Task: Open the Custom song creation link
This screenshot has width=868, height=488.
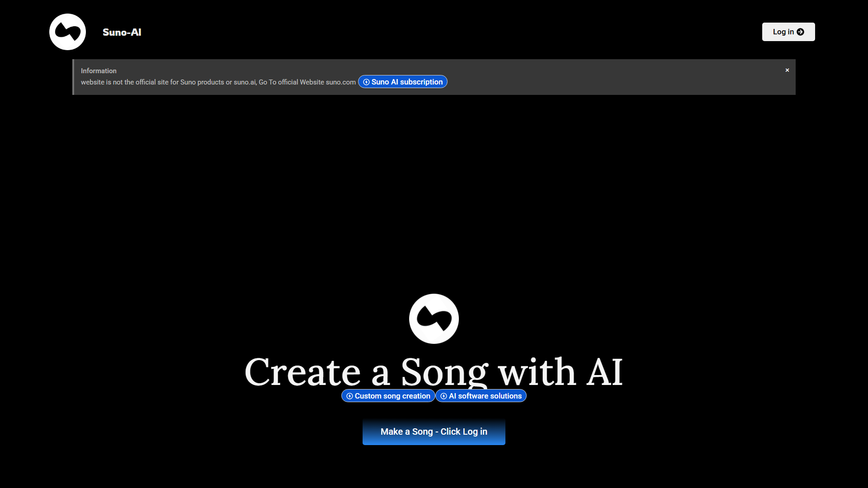Action: coord(392,396)
